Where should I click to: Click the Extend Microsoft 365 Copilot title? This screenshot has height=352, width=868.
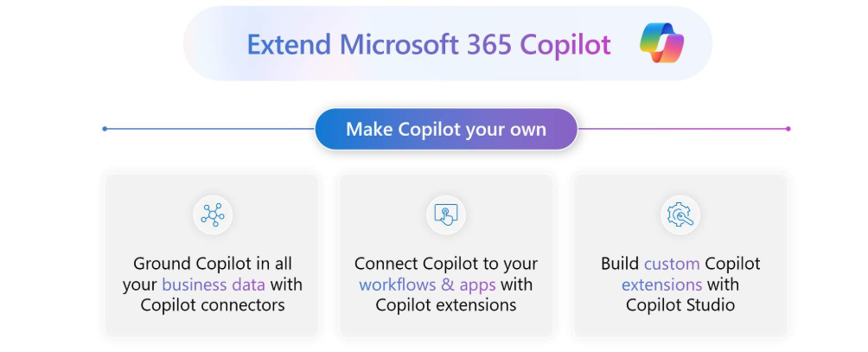[x=429, y=44]
